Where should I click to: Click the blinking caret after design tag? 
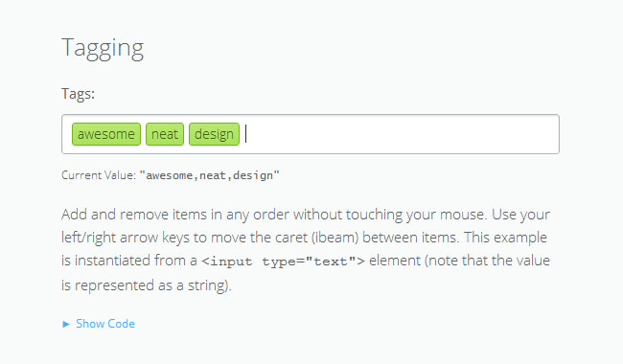tap(246, 133)
